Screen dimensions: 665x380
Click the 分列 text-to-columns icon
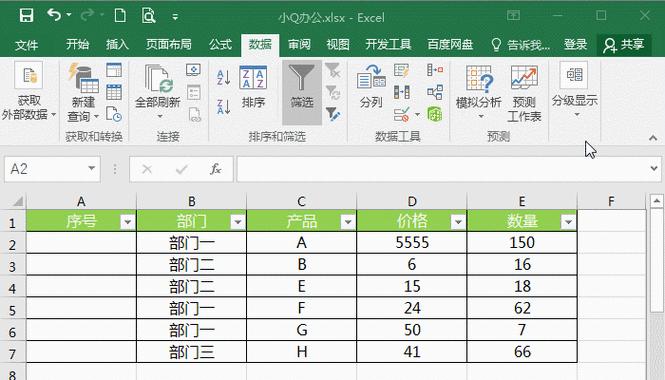[371, 87]
